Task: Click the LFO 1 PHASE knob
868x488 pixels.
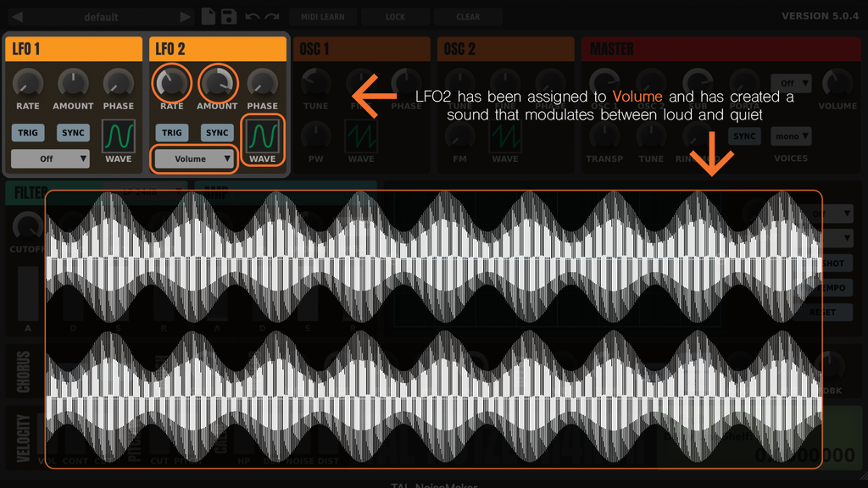Action: [x=119, y=84]
